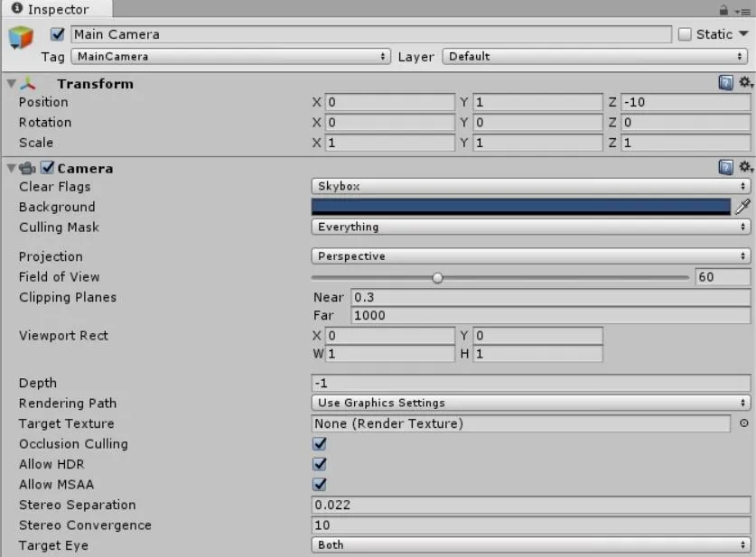
Task: Collapse the Camera component foldout
Action: (12, 168)
